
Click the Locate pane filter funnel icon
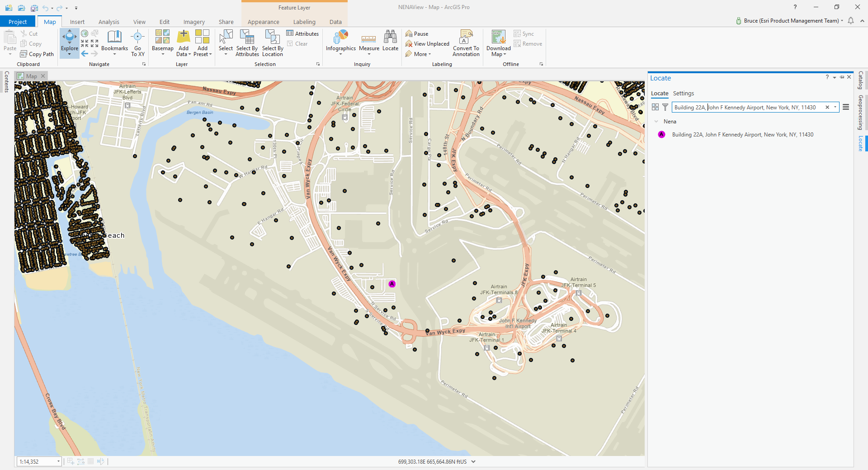665,107
